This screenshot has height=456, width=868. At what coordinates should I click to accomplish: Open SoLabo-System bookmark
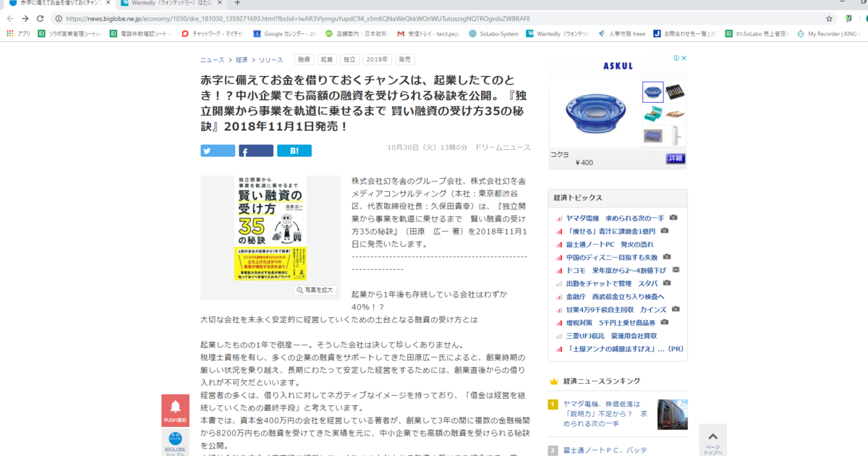pyautogui.click(x=494, y=33)
